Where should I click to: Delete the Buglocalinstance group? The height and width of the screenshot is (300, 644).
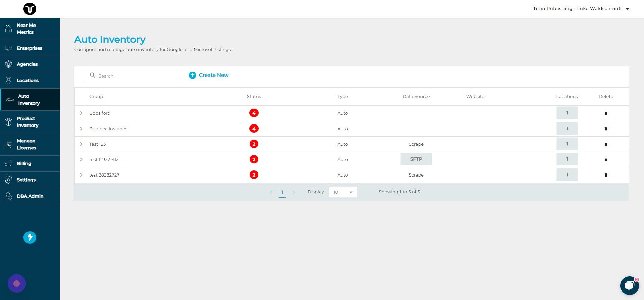[606, 129]
